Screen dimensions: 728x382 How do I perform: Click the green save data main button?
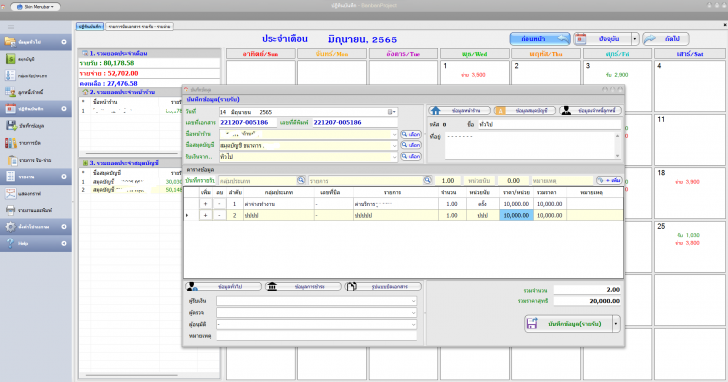pyautogui.click(x=569, y=324)
